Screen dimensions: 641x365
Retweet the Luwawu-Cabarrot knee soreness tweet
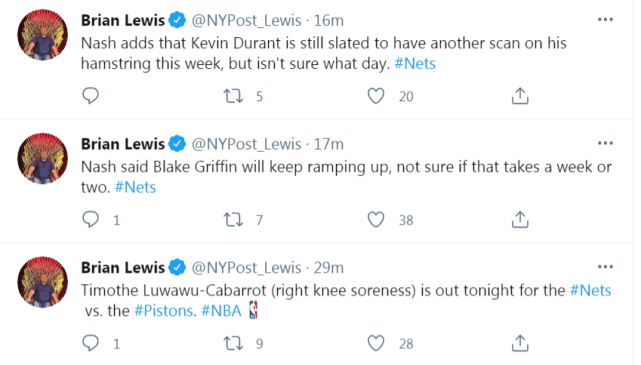click(233, 343)
